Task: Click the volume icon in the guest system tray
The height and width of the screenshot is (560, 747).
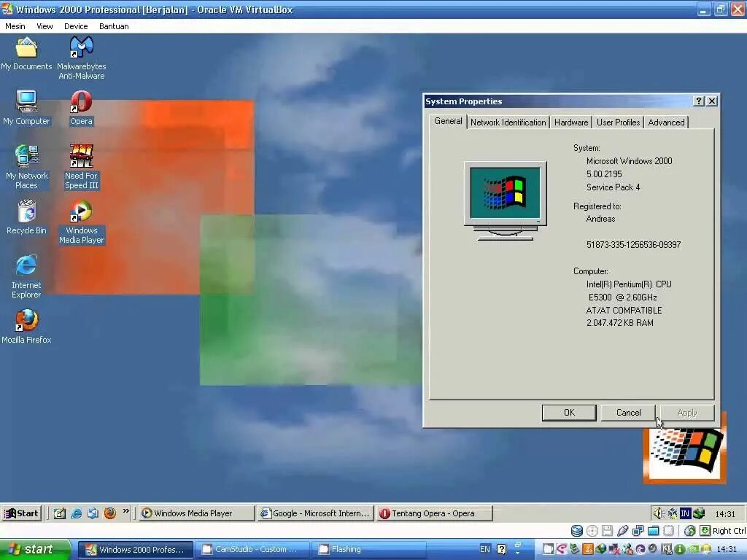Action: pos(657,513)
